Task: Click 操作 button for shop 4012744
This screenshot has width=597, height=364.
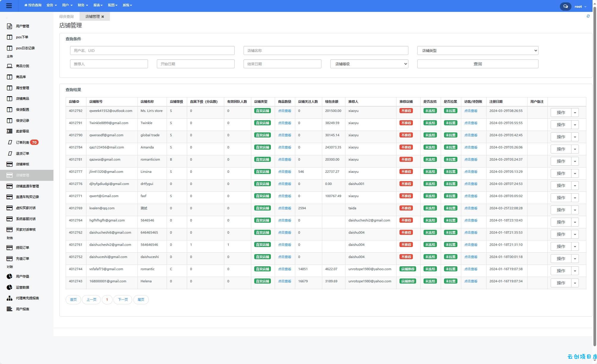Action: coord(561,271)
